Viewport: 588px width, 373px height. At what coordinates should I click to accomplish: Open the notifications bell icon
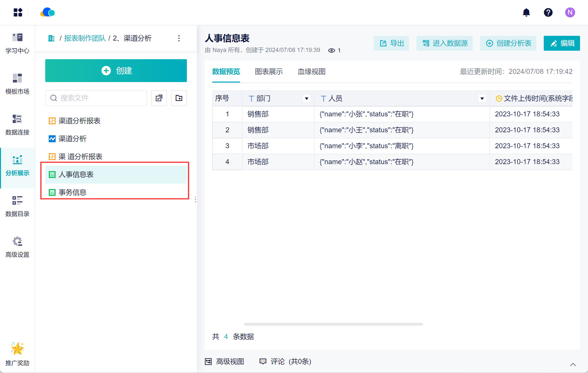pos(526,12)
